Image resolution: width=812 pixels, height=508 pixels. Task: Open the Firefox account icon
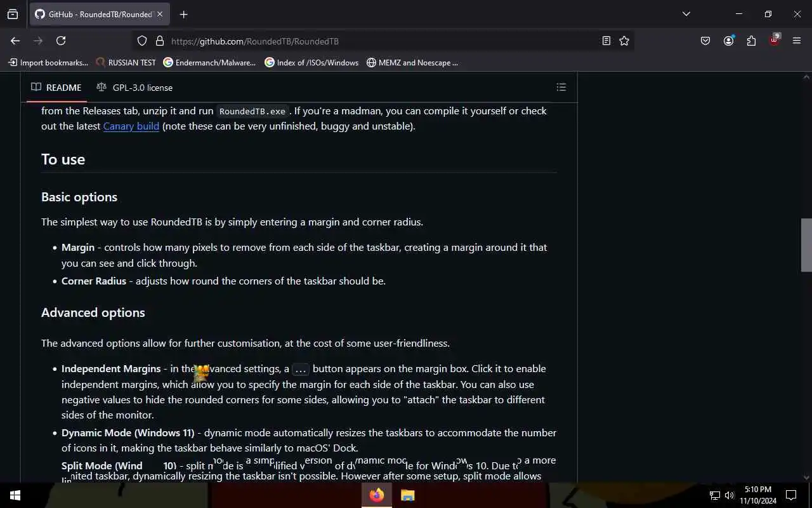point(728,41)
